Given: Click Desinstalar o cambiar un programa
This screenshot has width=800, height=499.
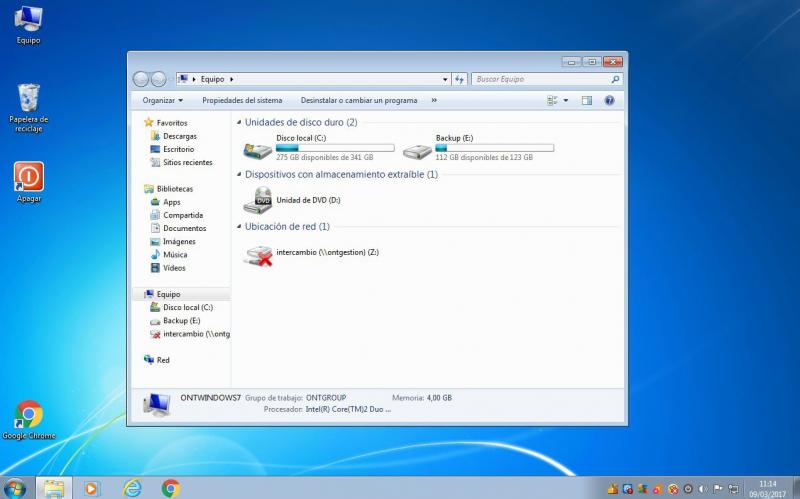Looking at the screenshot, I should [x=359, y=100].
